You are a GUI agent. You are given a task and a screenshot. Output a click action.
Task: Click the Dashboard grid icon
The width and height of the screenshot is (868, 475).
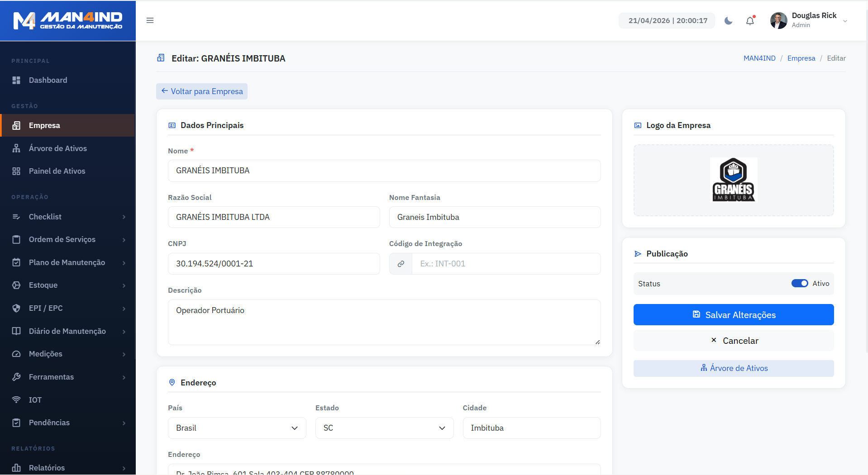[x=16, y=80]
